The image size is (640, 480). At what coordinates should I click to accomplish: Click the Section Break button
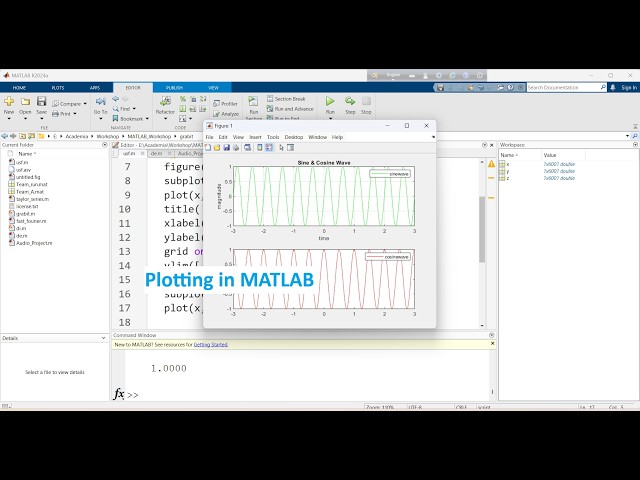(286, 99)
